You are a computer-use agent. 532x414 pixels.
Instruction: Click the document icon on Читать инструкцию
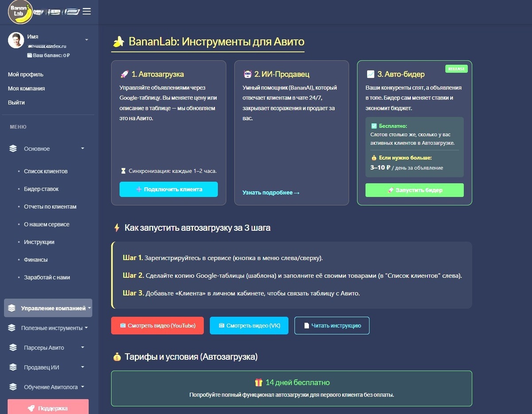point(306,326)
